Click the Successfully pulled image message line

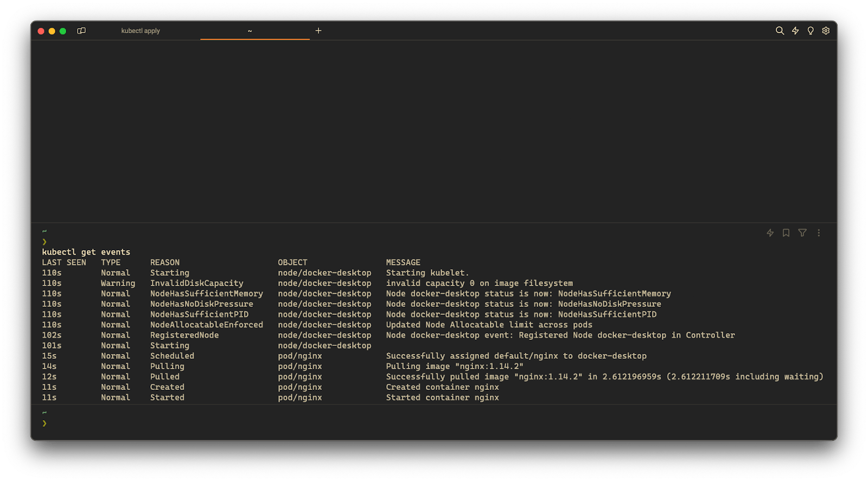604,377
